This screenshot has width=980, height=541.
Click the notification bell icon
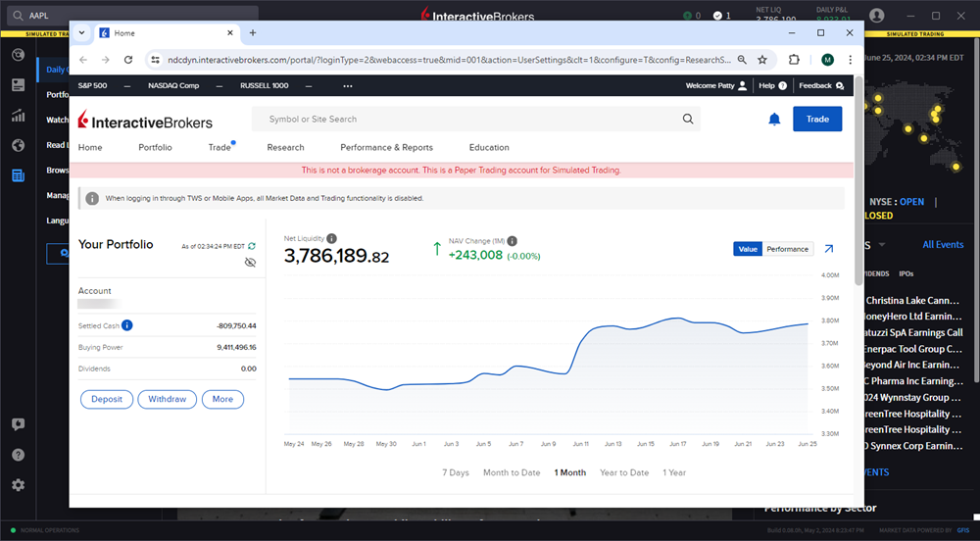point(774,119)
